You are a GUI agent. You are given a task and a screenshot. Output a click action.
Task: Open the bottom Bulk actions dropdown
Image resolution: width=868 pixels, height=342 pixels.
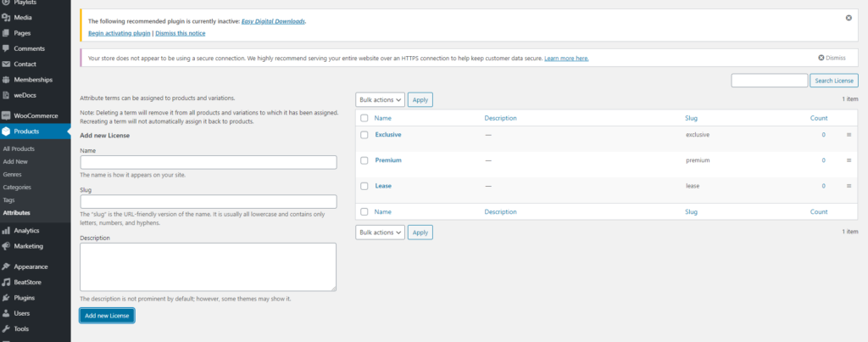(381, 233)
